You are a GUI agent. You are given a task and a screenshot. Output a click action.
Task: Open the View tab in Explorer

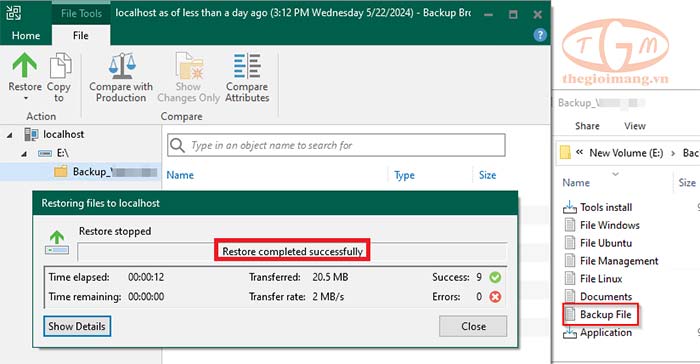pos(634,126)
